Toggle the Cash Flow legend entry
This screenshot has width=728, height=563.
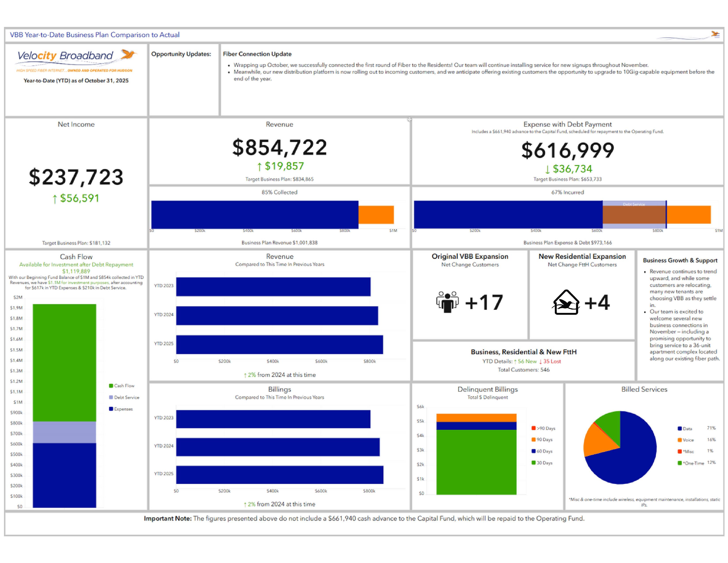(122, 386)
